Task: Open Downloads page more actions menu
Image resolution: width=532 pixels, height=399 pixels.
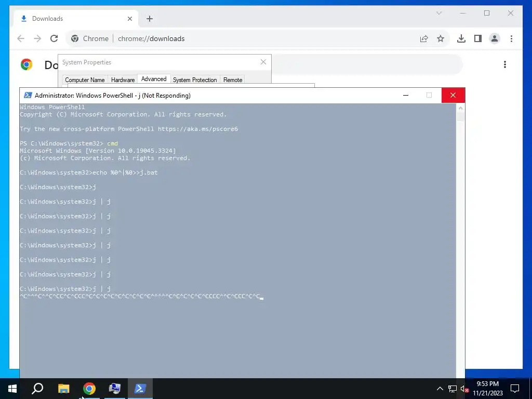Action: [x=505, y=64]
